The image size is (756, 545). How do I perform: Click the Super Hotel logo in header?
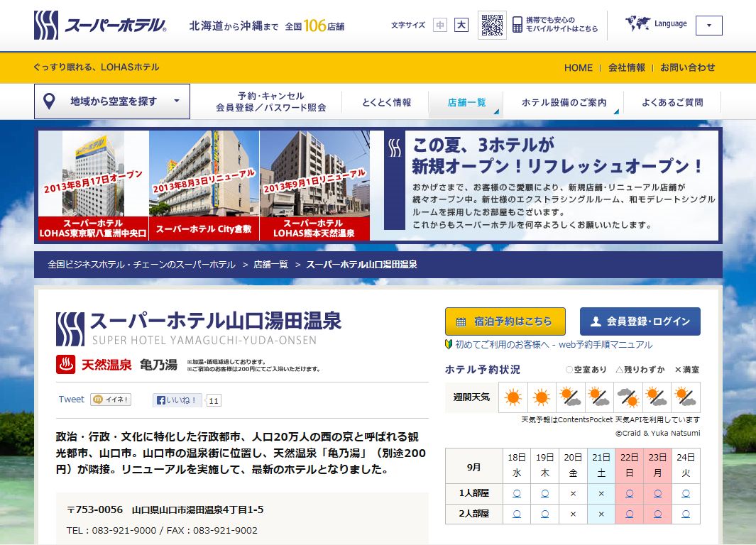pos(100,25)
